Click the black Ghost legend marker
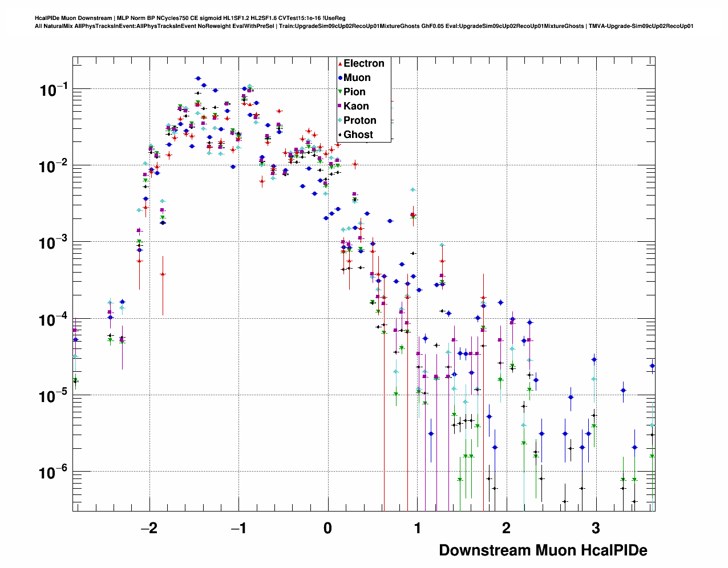Viewport: 728px width, 568px height. point(340,135)
